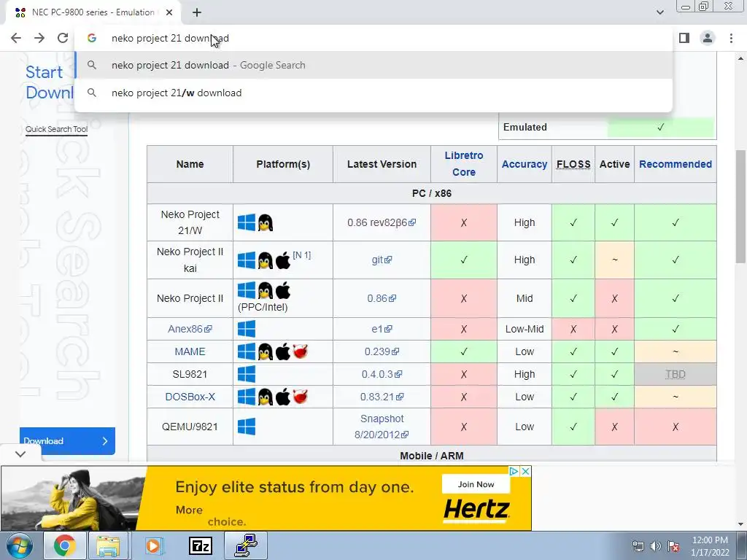Collapse the sidebar ad with the chevron
Image resolution: width=747 pixels, height=560 pixels.
20,454
